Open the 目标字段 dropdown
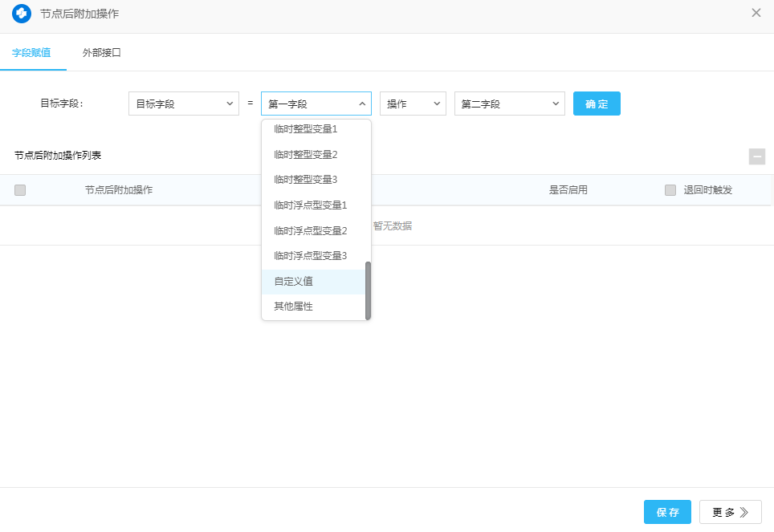Screen dimensions: 774x532 coord(183,104)
